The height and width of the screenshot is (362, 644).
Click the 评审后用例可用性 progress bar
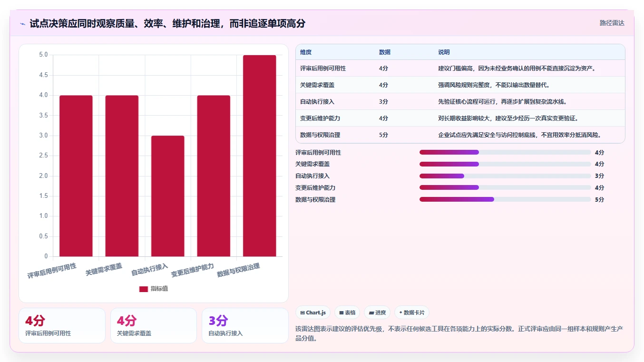(505, 152)
